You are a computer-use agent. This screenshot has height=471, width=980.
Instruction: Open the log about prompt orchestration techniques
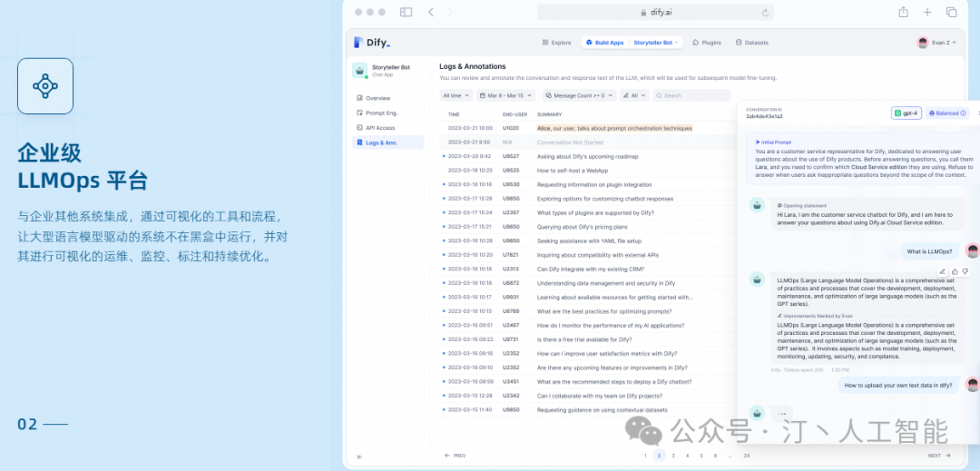pyautogui.click(x=614, y=128)
